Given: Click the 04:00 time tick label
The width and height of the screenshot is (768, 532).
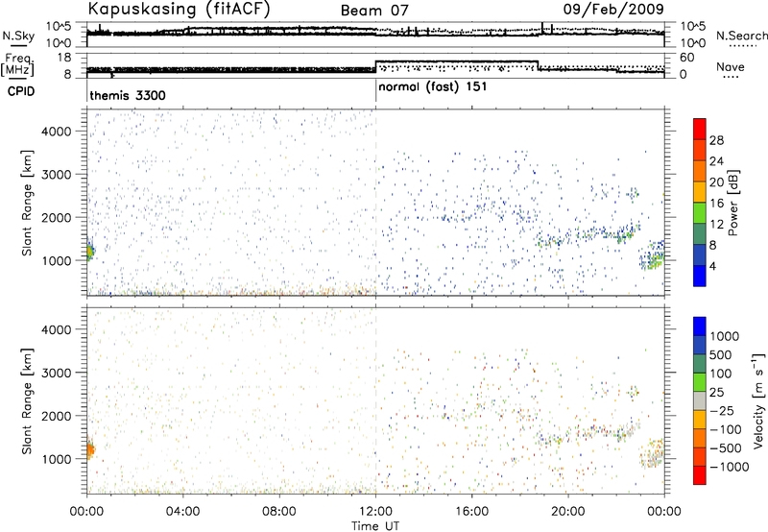Looking at the screenshot, I should [182, 512].
